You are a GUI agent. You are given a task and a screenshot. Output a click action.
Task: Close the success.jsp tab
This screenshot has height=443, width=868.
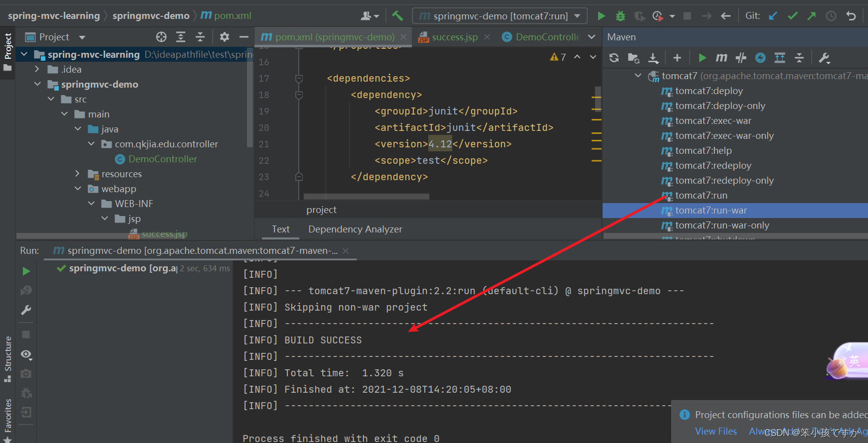487,37
